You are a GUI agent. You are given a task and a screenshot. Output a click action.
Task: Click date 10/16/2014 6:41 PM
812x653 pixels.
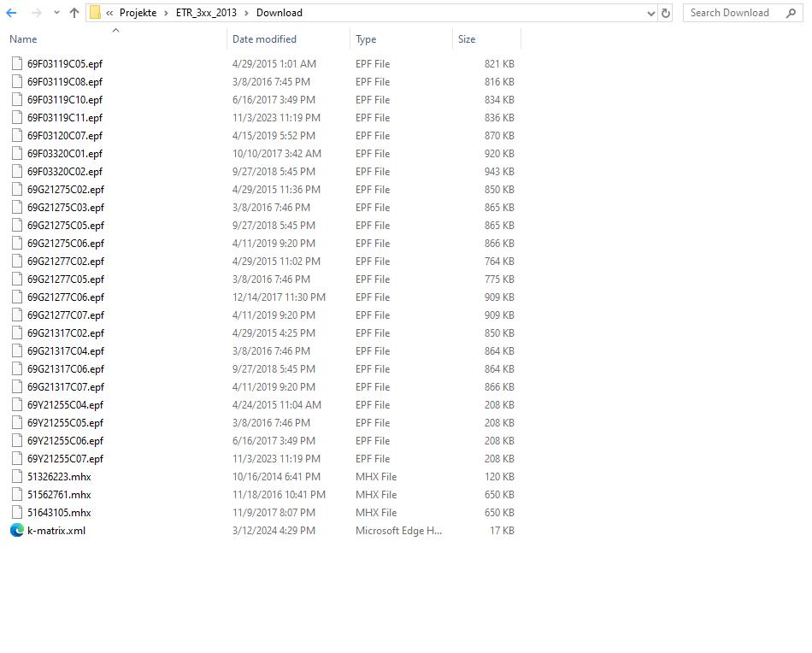click(x=276, y=477)
